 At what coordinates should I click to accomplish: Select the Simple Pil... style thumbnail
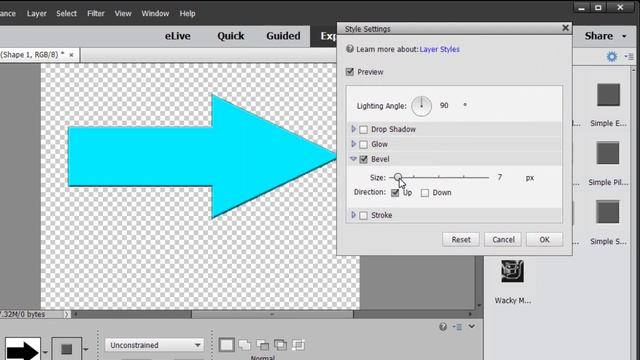[x=608, y=153]
